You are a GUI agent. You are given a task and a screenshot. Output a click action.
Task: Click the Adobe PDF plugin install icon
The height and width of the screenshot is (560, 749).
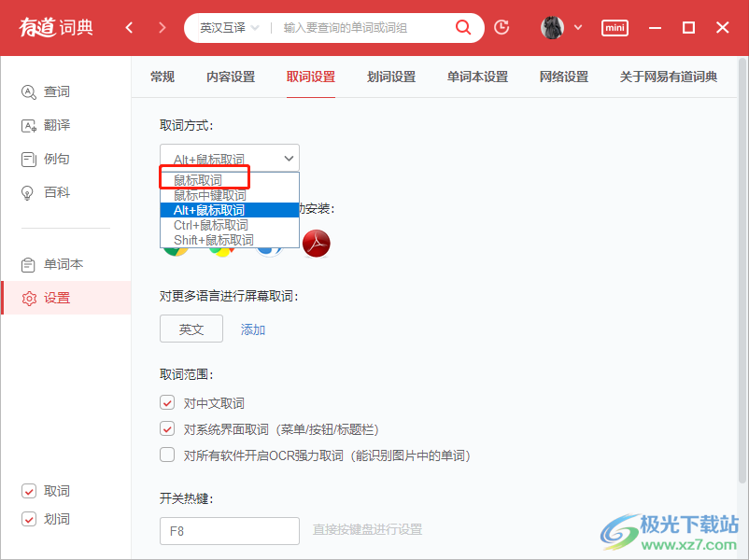tap(317, 243)
